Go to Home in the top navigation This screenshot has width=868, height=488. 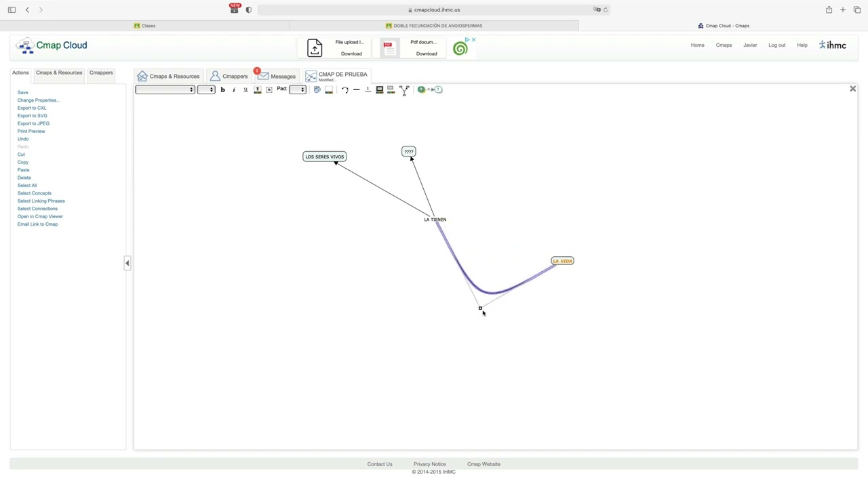pos(697,45)
